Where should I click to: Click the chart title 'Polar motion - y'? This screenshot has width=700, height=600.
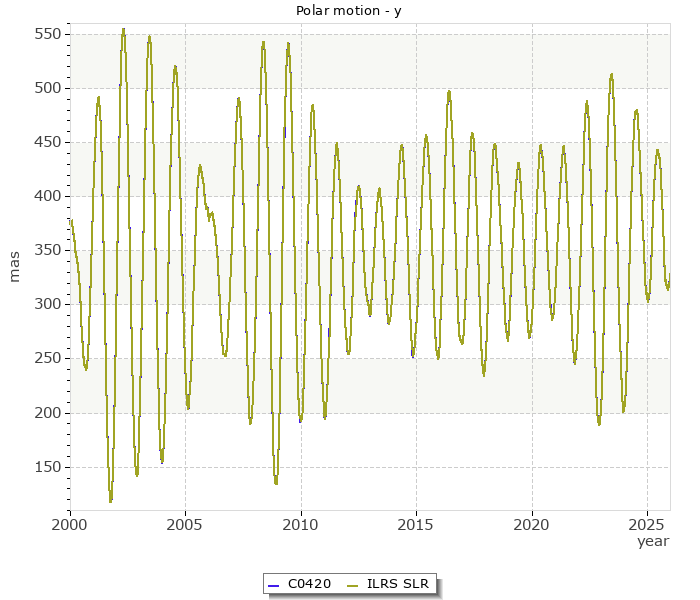[348, 10]
